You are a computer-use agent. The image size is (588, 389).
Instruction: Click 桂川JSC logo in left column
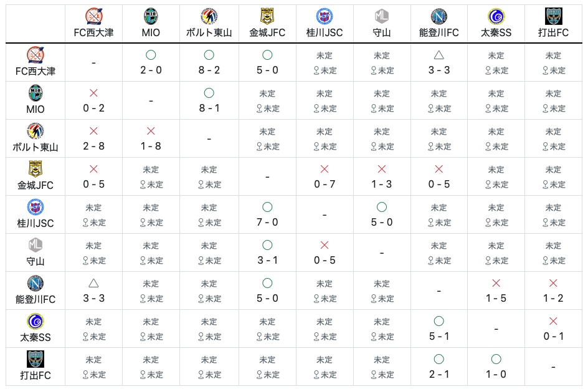point(36,207)
